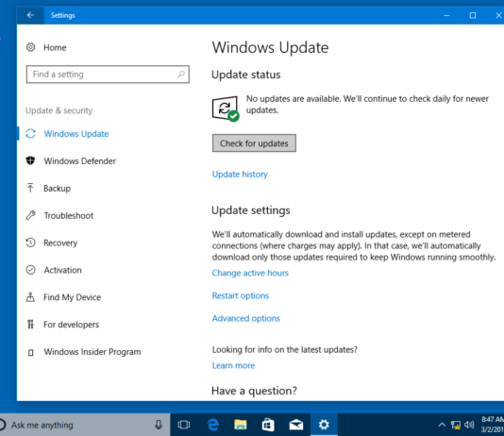Open the Windows Insider Program section
The image size is (504, 436).
point(92,352)
